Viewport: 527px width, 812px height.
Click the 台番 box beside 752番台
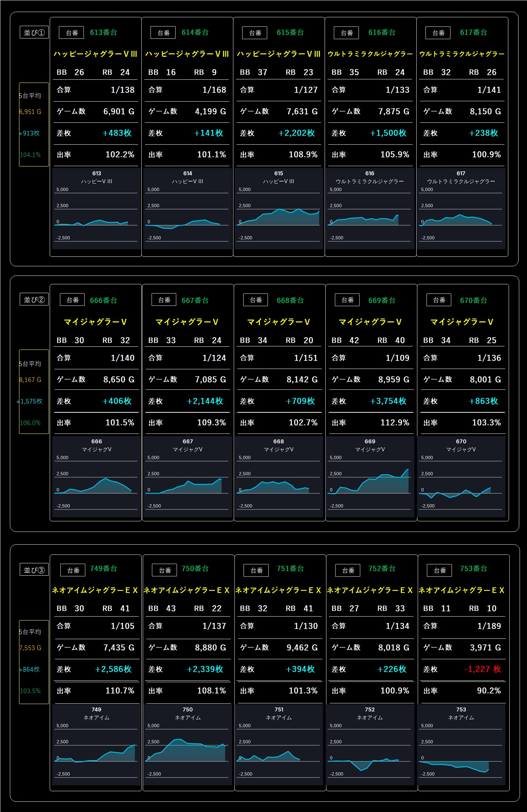(x=348, y=570)
